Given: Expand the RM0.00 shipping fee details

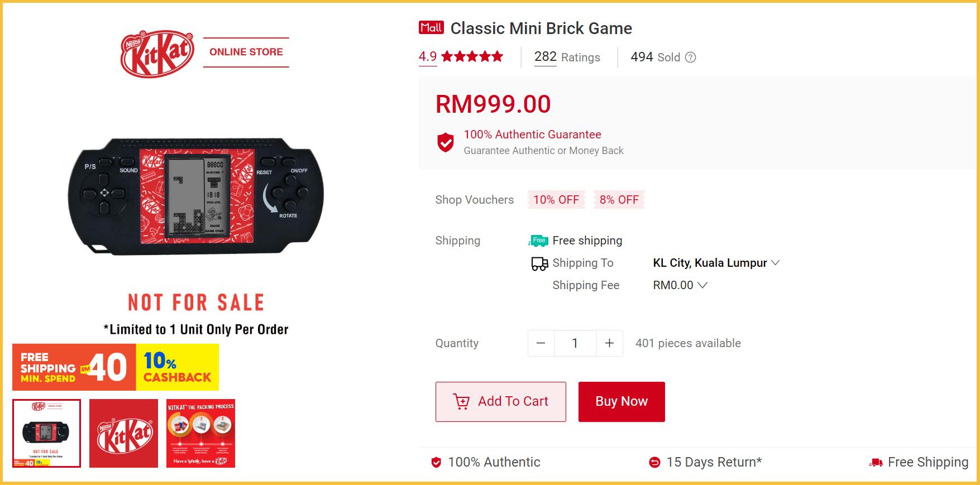Looking at the screenshot, I should [680, 285].
